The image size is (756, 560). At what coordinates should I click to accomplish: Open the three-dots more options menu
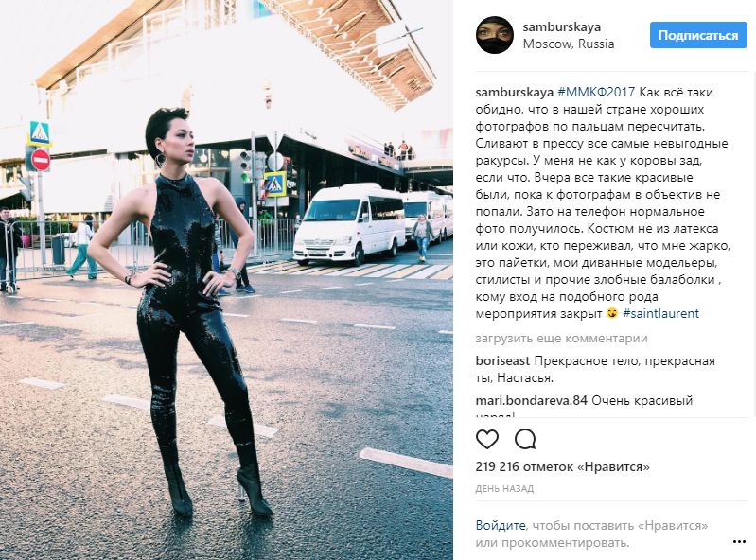coord(739,542)
